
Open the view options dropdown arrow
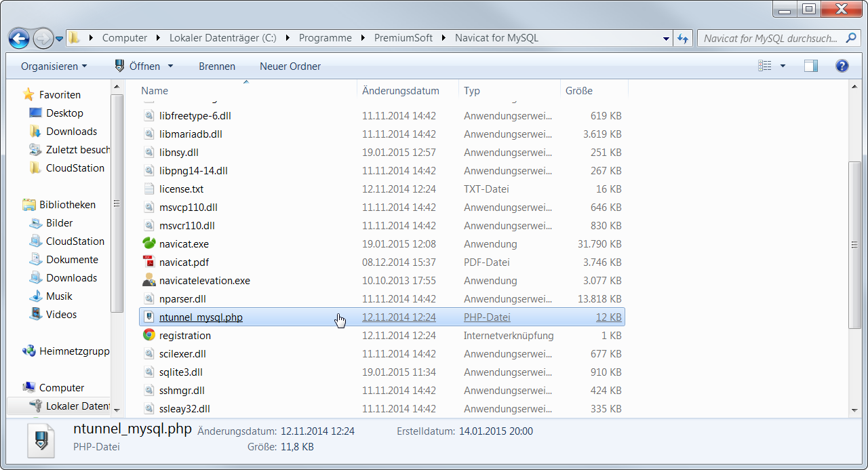783,66
